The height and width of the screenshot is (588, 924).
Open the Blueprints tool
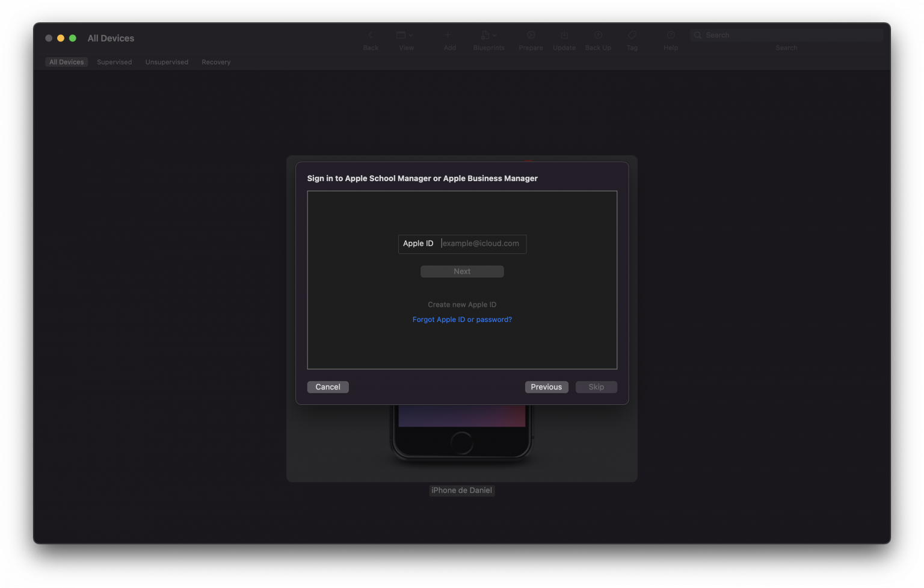tap(485, 35)
